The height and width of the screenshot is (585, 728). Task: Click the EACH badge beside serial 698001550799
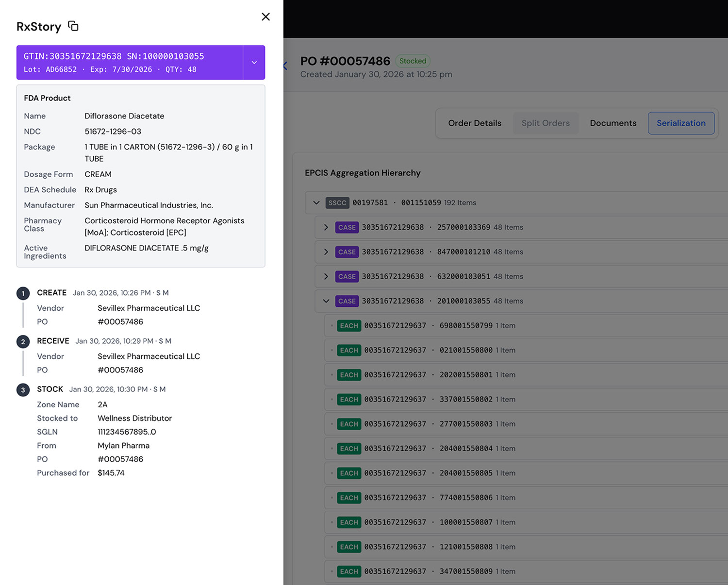[349, 325]
